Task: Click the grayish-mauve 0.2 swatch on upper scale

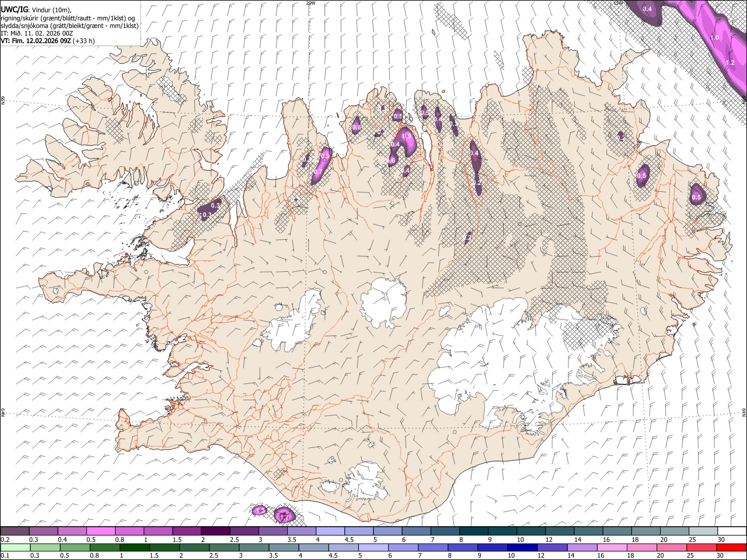Action: pyautogui.click(x=15, y=531)
